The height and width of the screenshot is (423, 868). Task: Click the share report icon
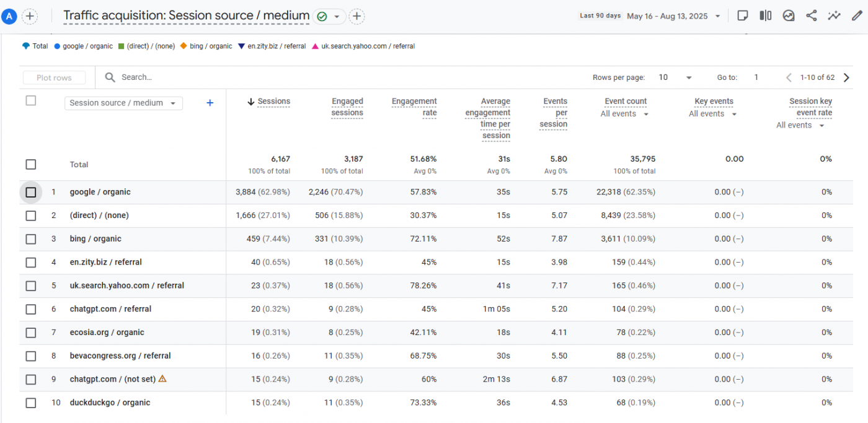[811, 16]
